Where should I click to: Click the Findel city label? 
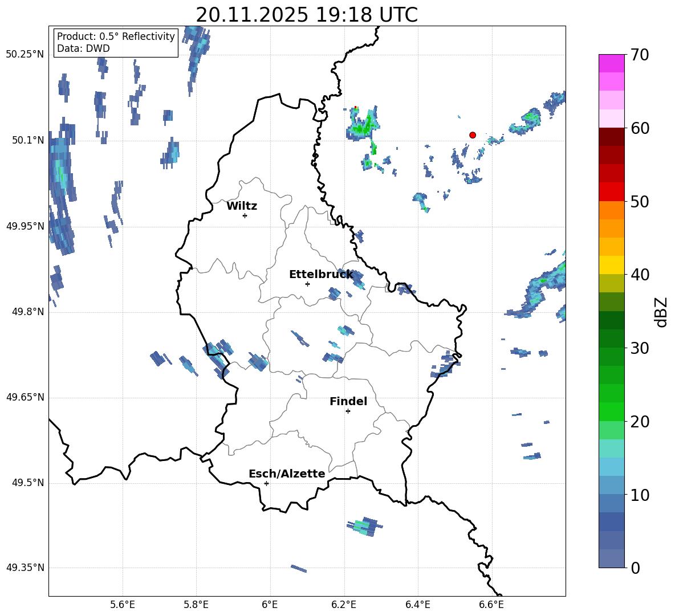[348, 401]
